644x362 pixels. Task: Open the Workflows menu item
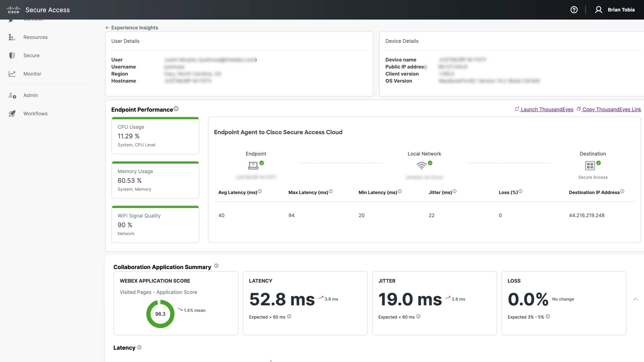[x=35, y=114]
